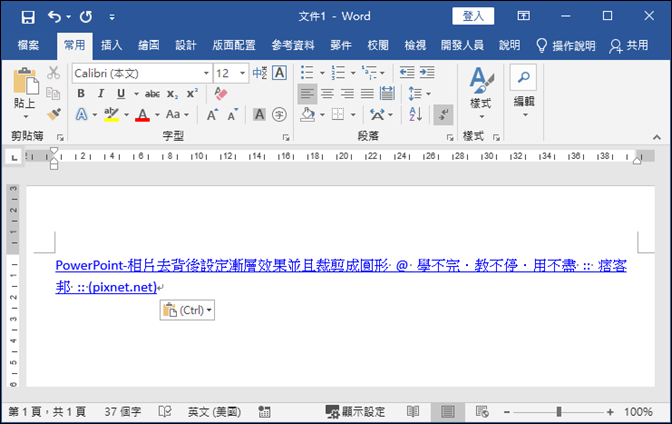Switch to Web Layout view

(x=482, y=412)
